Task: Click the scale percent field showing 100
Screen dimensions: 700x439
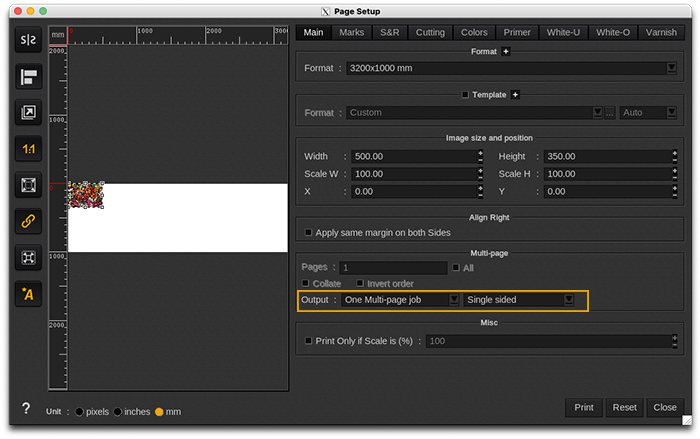Action: [549, 341]
